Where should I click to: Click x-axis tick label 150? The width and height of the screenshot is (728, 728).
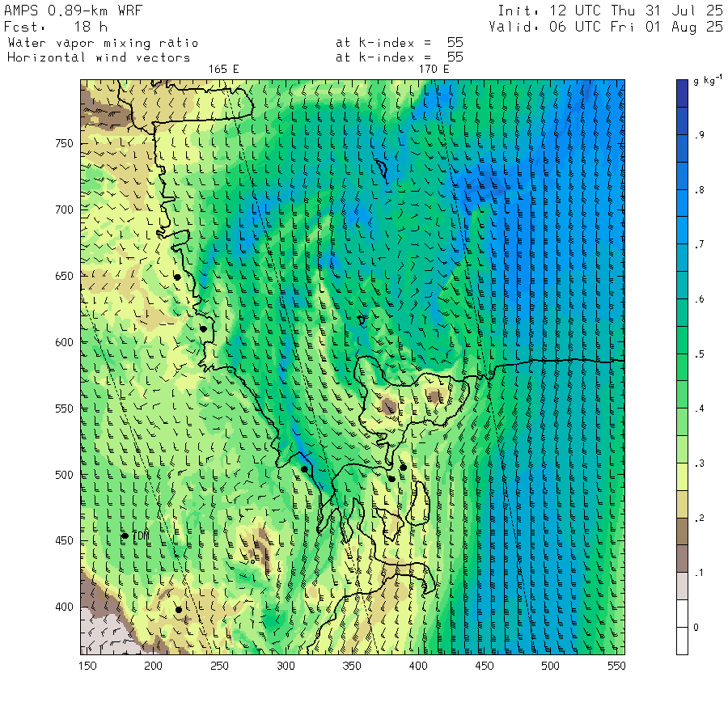pyautogui.click(x=87, y=666)
